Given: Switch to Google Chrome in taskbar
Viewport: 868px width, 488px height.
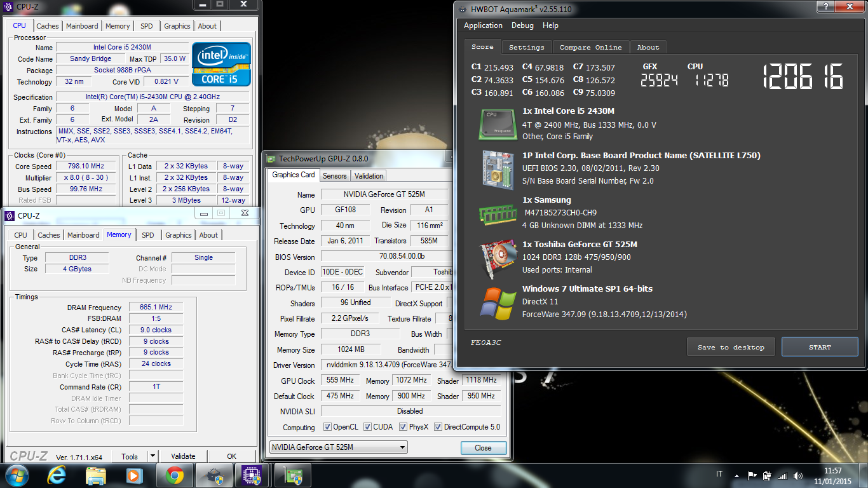Looking at the screenshot, I should click(175, 475).
